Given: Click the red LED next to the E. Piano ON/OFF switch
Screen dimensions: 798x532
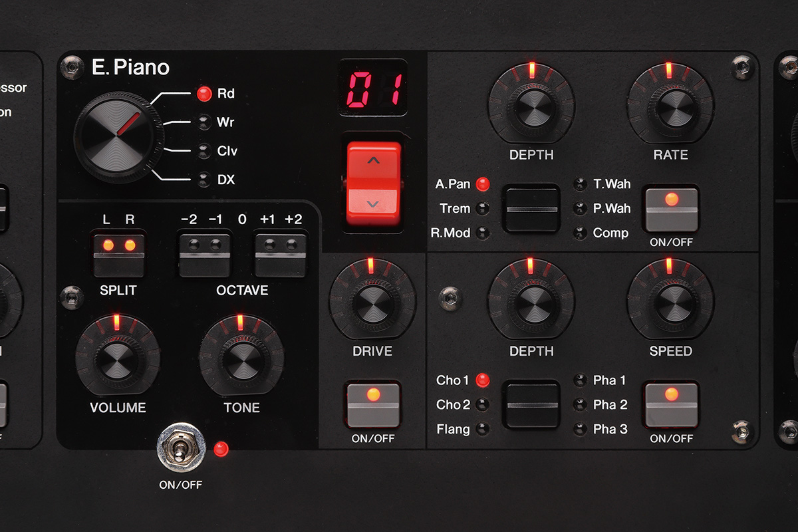Looking at the screenshot, I should point(221,449).
